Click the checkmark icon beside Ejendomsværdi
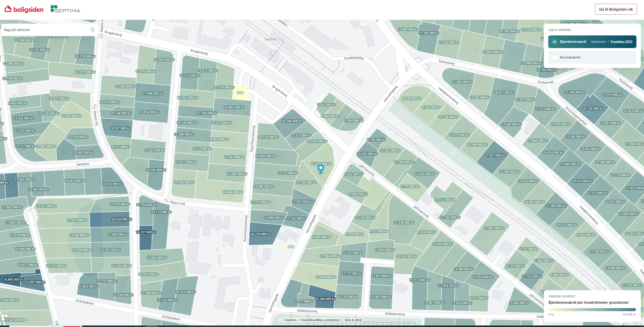Viewport: 644px width, 327px height. tap(554, 42)
